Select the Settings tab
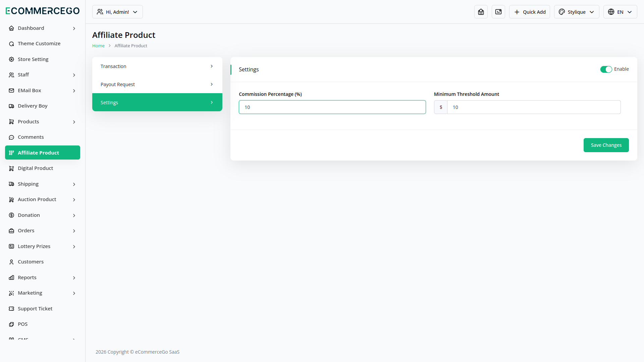 coord(157,102)
